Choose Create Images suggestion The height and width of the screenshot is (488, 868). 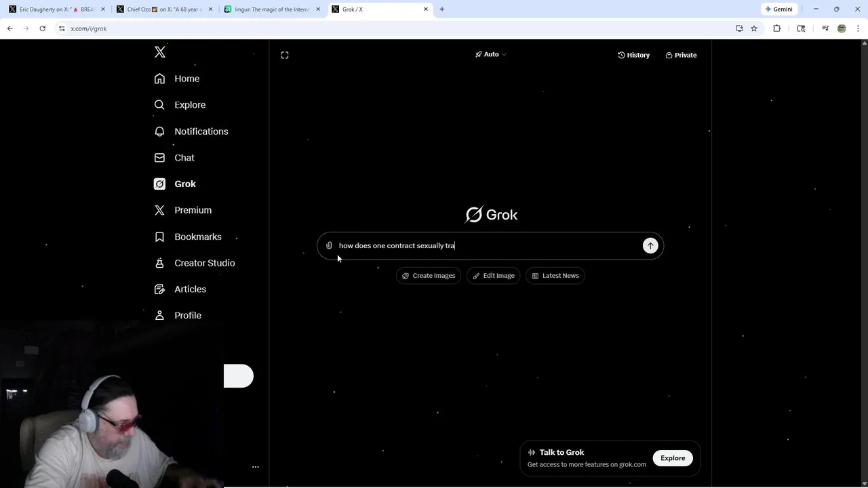(x=429, y=276)
